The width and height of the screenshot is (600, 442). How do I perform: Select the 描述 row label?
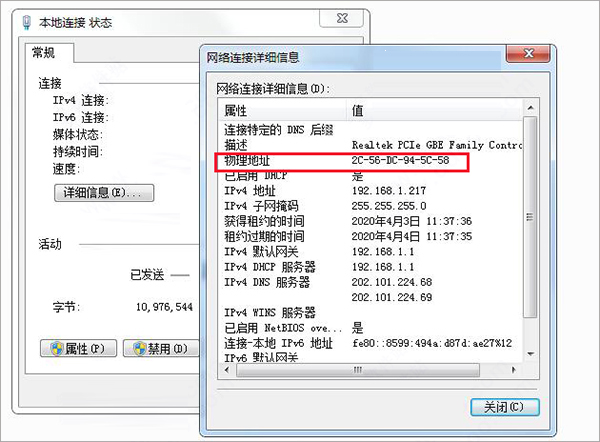point(236,145)
